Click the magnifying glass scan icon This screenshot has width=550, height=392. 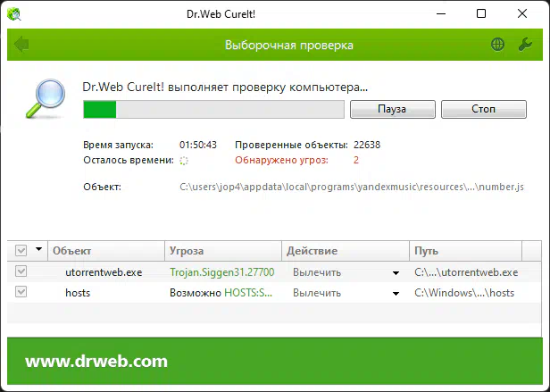(x=42, y=98)
